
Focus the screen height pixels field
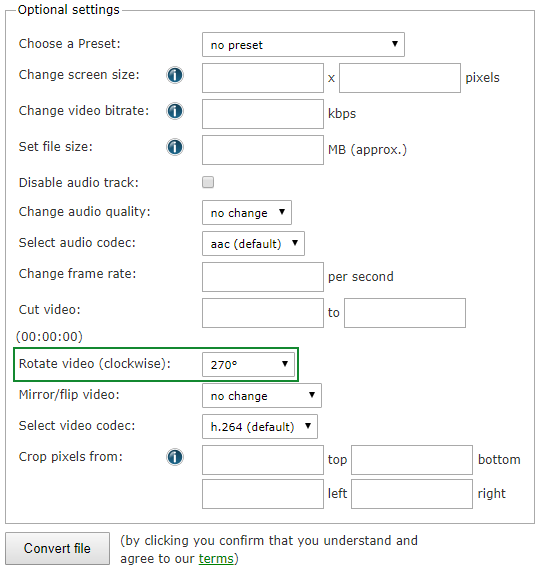tap(400, 78)
